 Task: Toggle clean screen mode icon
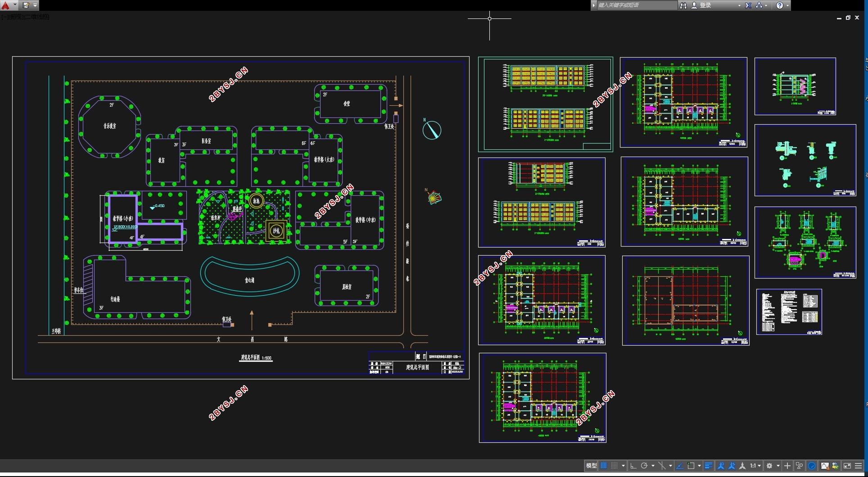click(847, 466)
